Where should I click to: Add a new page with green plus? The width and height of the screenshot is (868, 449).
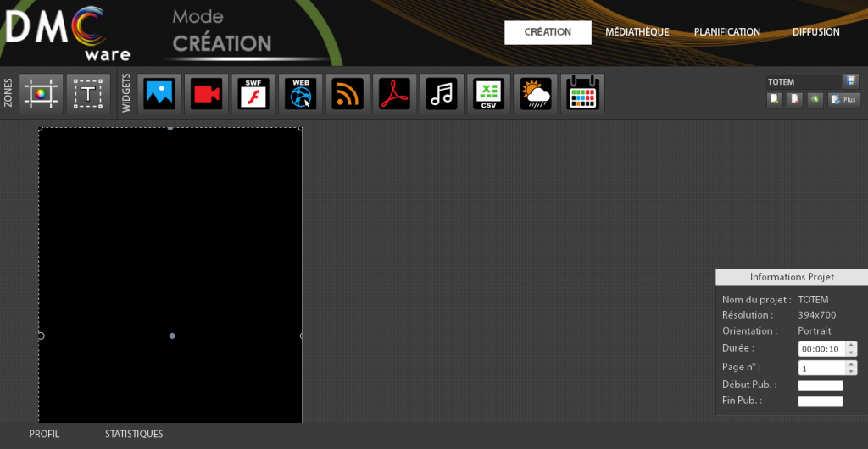point(775,100)
